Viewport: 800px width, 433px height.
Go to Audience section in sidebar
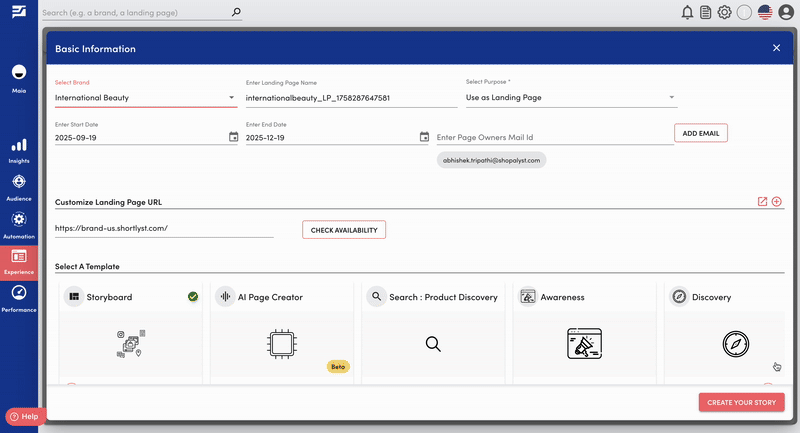(19, 188)
